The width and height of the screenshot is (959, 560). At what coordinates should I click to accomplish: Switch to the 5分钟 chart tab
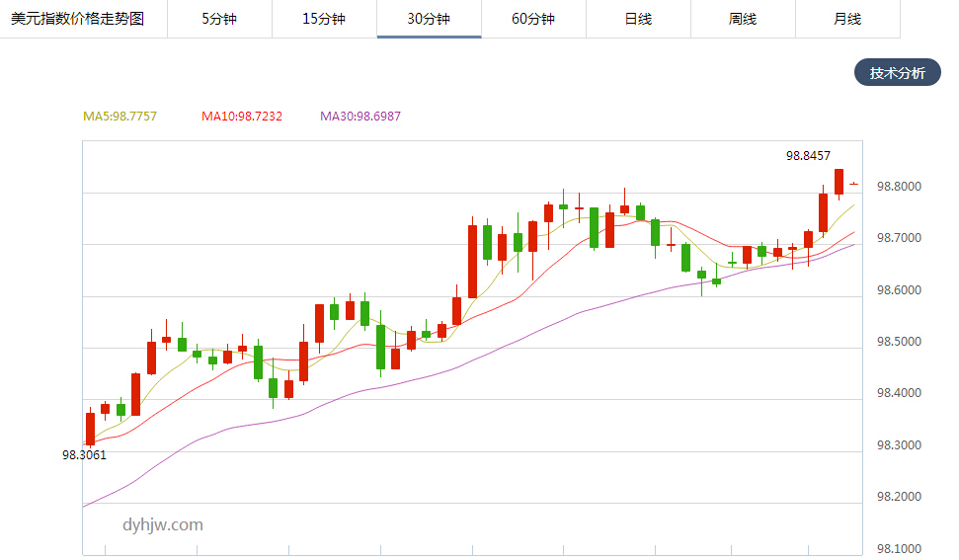219,19
